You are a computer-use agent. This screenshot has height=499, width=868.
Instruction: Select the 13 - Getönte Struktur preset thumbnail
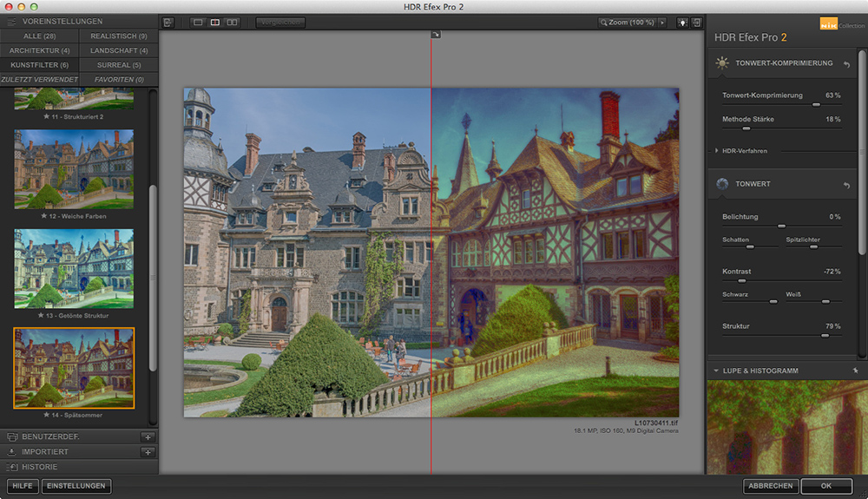click(74, 268)
